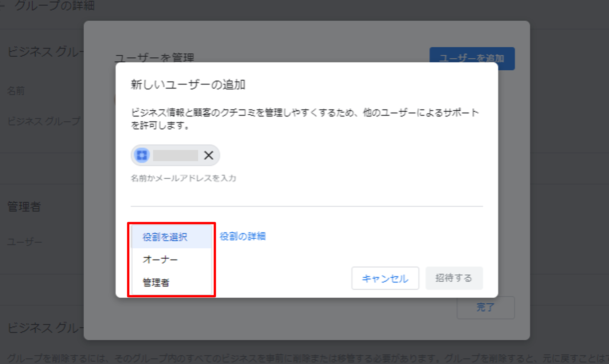The width and height of the screenshot is (609, 364).
Task: Click the 管理者 section heading in background page
Action: (24, 207)
